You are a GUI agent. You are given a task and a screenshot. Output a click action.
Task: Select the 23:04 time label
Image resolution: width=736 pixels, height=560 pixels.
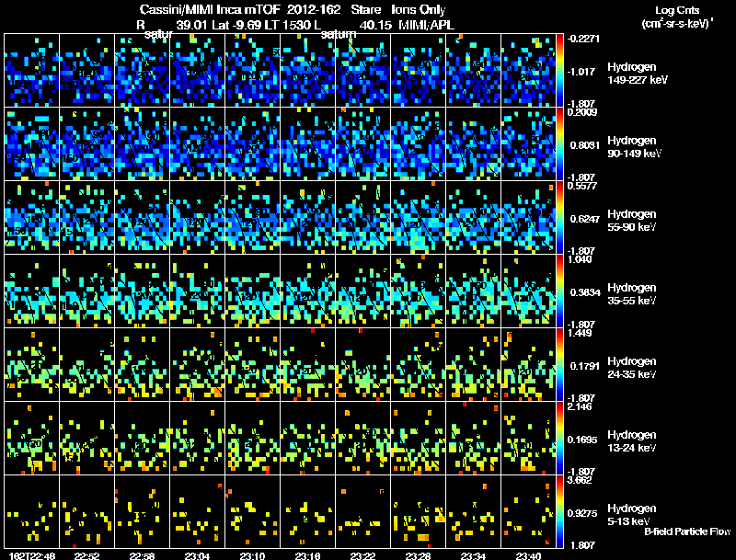[197, 555]
